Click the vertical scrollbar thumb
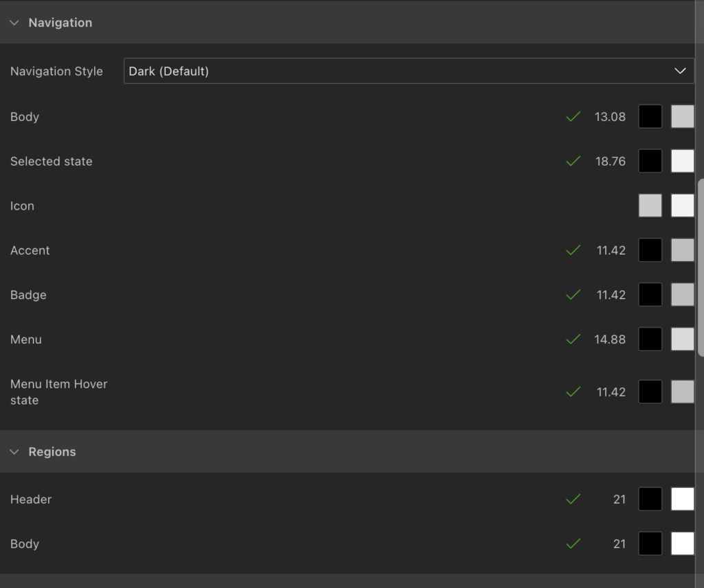Screen dimensions: 704x588 [x=700, y=268]
